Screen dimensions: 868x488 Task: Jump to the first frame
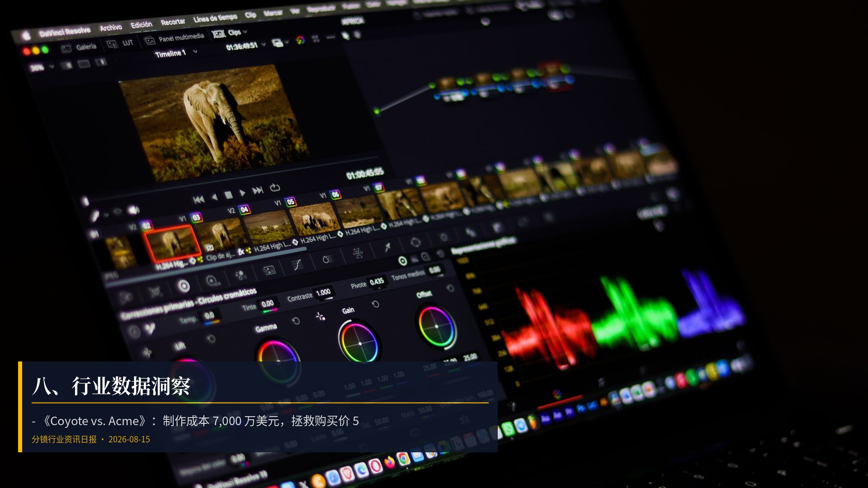coord(198,199)
